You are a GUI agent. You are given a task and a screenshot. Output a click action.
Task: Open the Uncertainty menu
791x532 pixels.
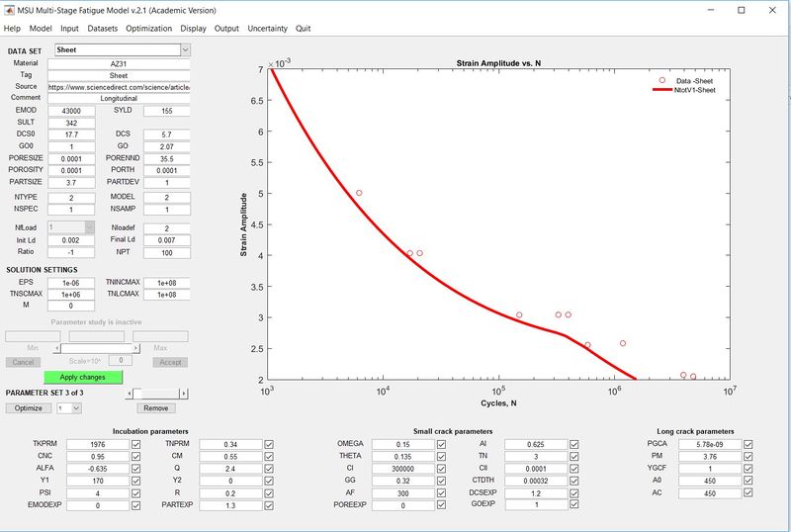[x=267, y=29]
